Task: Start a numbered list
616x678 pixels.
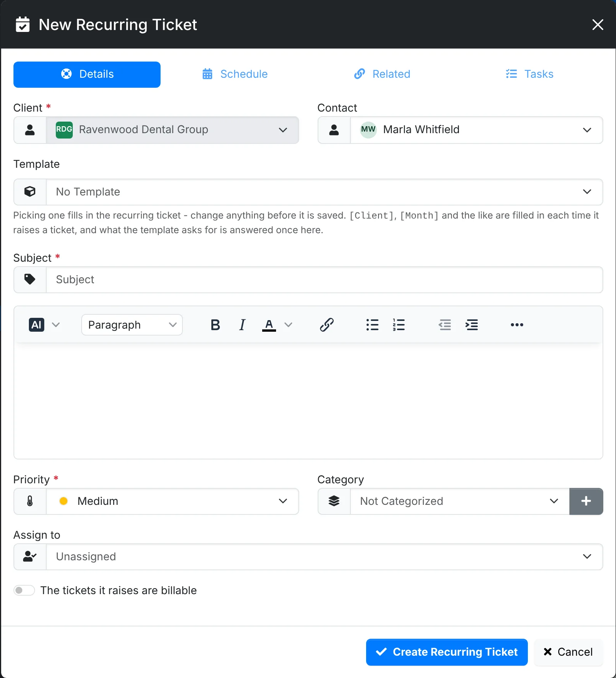Action: pyautogui.click(x=399, y=325)
